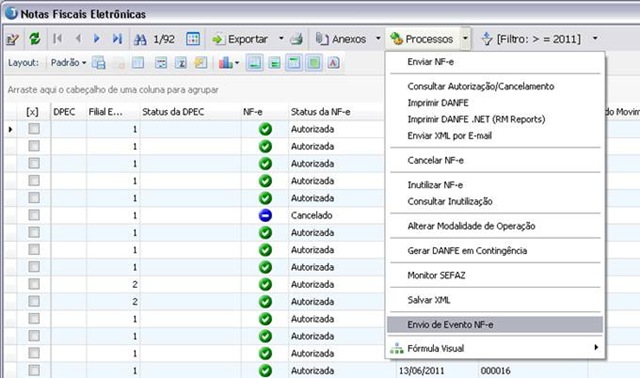This screenshot has width=640, height=378.
Task: Tick the checkbox in the 13/06/2011 row
Action: click(x=34, y=370)
